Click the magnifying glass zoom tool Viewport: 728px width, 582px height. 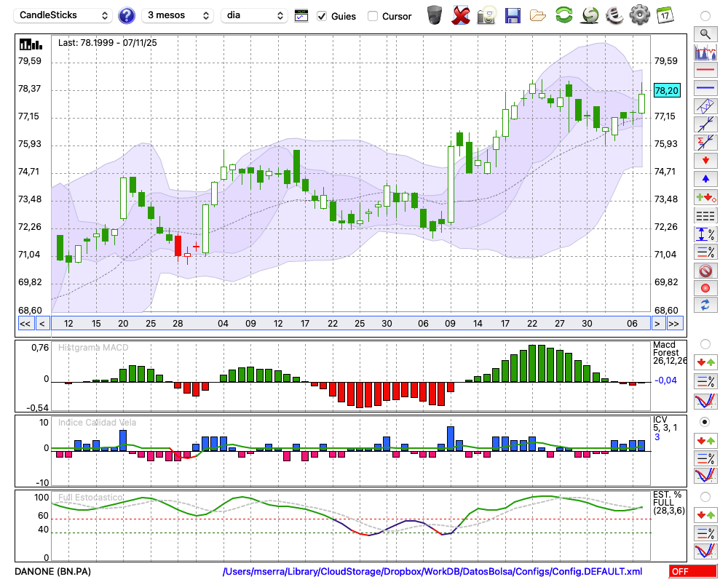point(705,33)
